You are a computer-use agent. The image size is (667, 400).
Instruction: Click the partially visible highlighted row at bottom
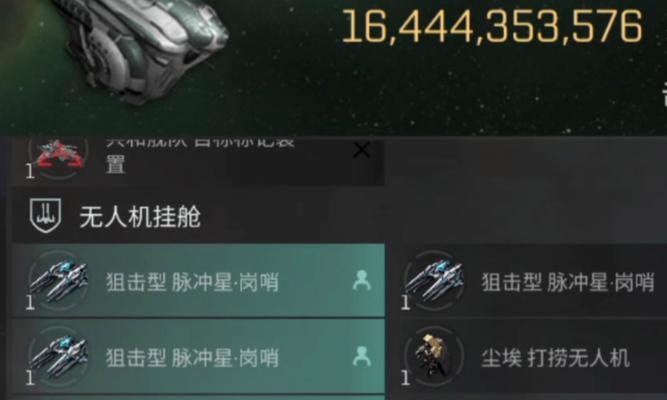point(198,398)
